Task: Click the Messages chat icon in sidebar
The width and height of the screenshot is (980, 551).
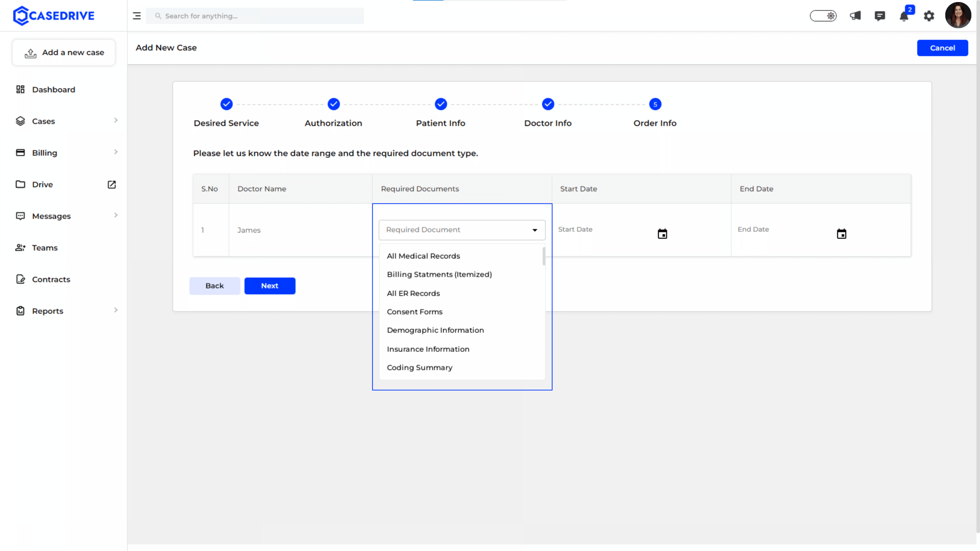Action: [20, 216]
